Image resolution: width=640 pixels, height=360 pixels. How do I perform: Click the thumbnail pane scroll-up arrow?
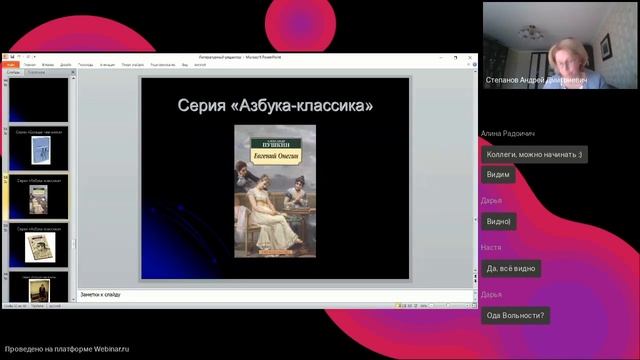click(73, 78)
